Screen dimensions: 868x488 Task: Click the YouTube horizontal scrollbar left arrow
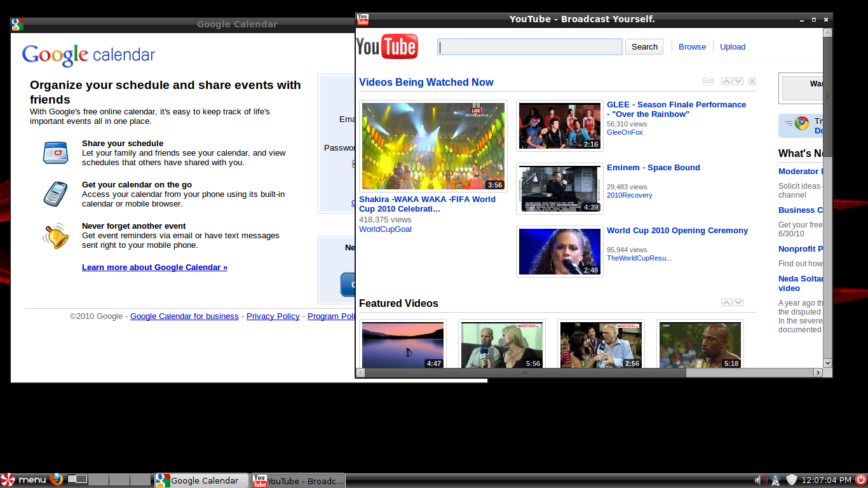(360, 372)
